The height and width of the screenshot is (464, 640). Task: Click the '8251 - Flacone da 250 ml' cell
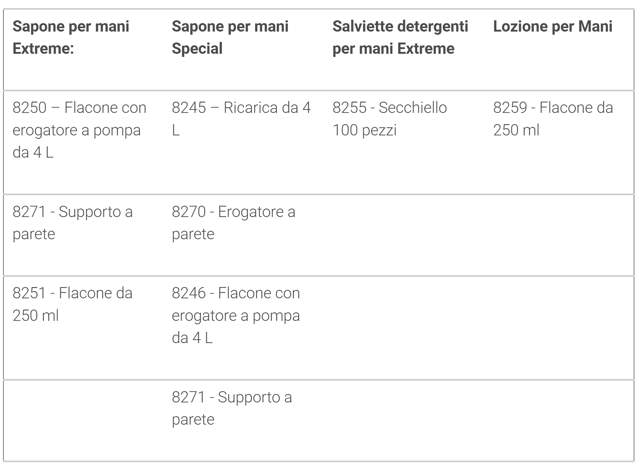click(x=72, y=304)
